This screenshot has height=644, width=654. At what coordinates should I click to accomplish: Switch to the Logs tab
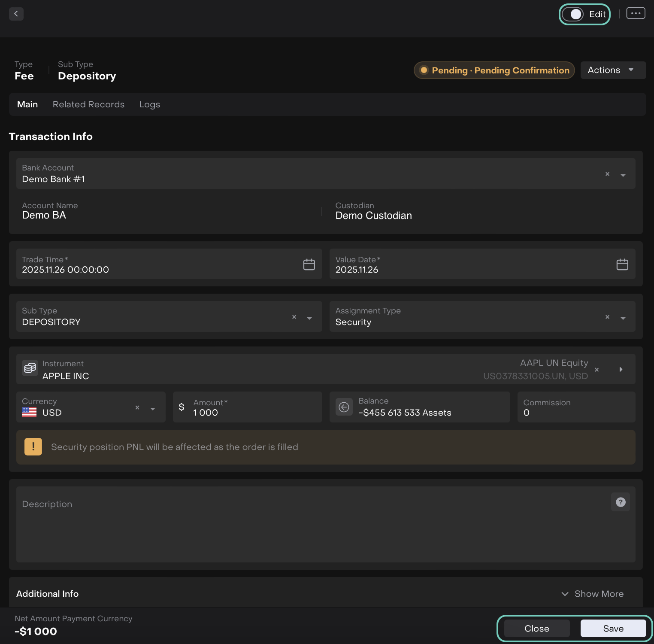click(149, 104)
